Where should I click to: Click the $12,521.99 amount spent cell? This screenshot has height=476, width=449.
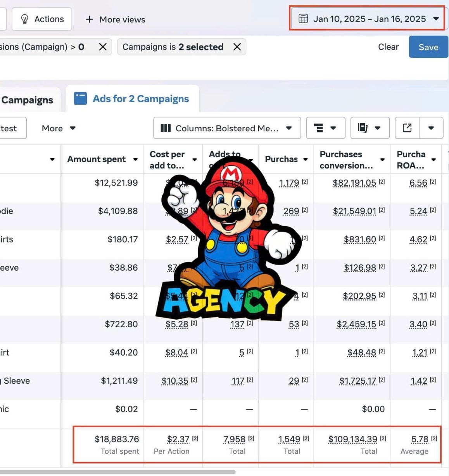(116, 183)
